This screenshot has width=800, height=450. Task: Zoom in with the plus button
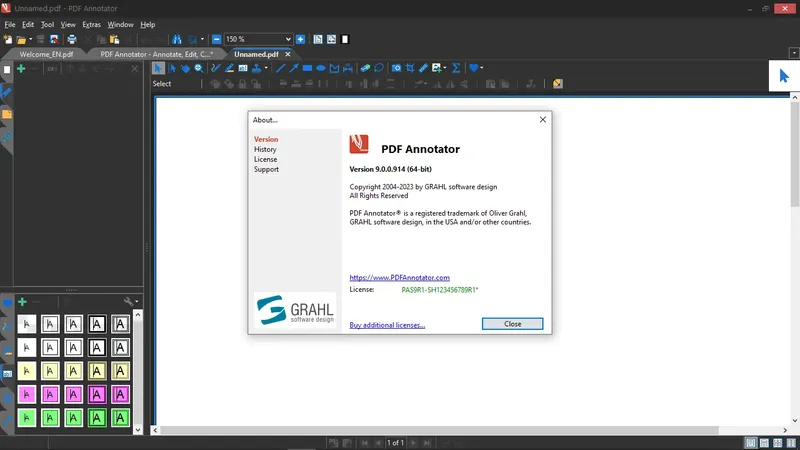tap(301, 39)
